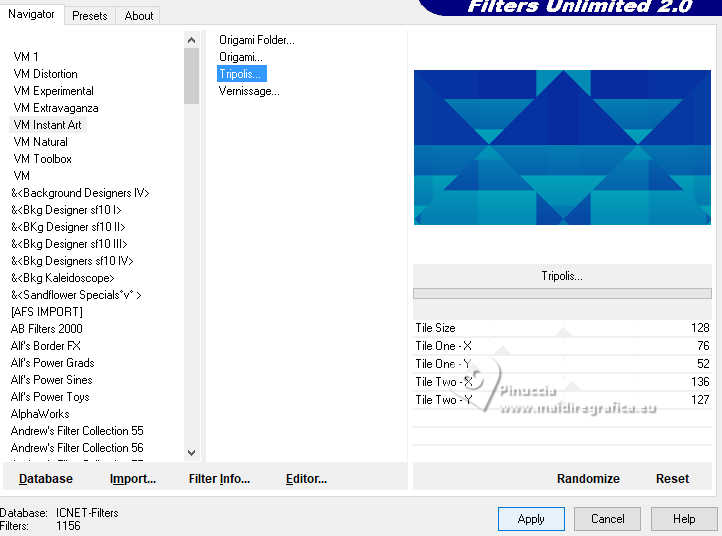Click the Tile One - X value 76
722x536 pixels.
[x=703, y=346]
